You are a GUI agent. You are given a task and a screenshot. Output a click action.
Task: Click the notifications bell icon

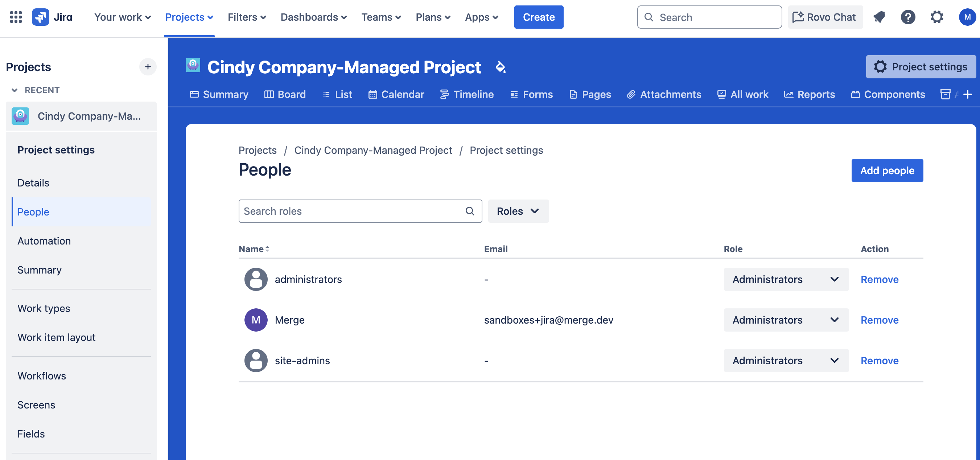pyautogui.click(x=879, y=17)
